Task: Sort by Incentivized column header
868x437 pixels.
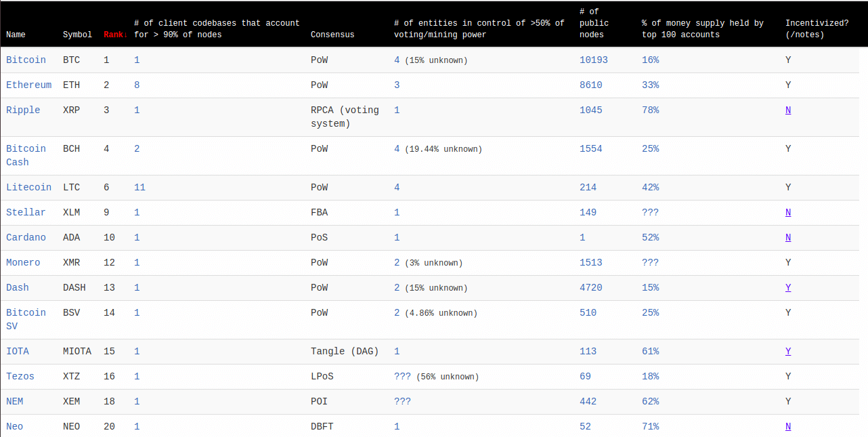Action: (x=817, y=28)
